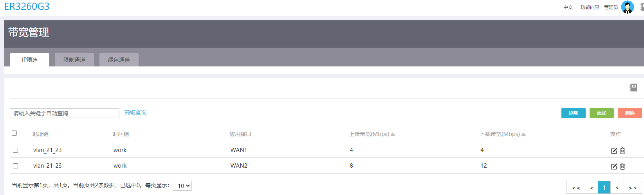The height and width of the screenshot is (195, 644).
Task: Open the 中文 language selector
Action: point(568,7)
